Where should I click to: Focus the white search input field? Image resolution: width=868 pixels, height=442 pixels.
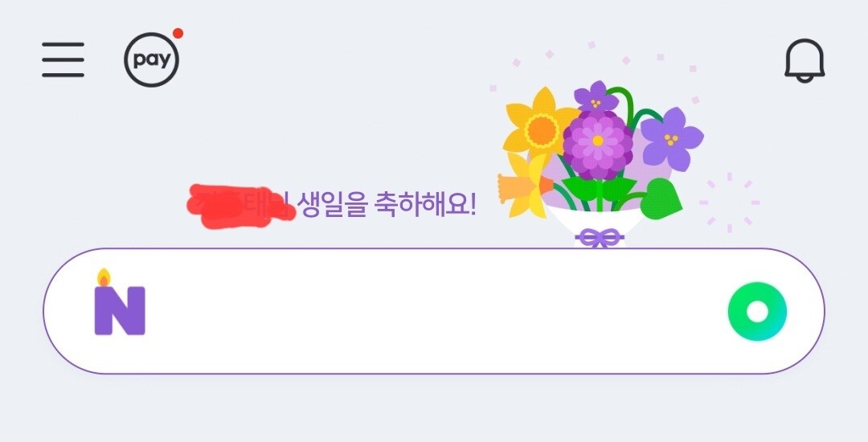(434, 311)
